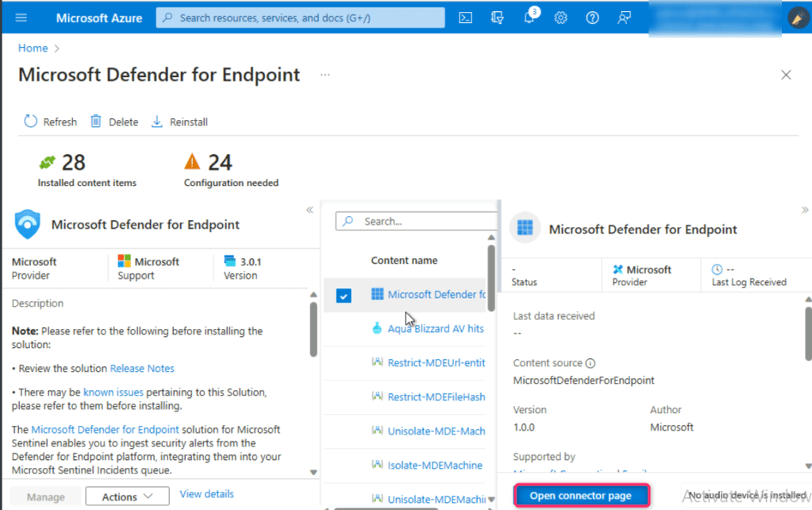The image size is (812, 510).
Task: Click the Reinstall command
Action: [179, 122]
